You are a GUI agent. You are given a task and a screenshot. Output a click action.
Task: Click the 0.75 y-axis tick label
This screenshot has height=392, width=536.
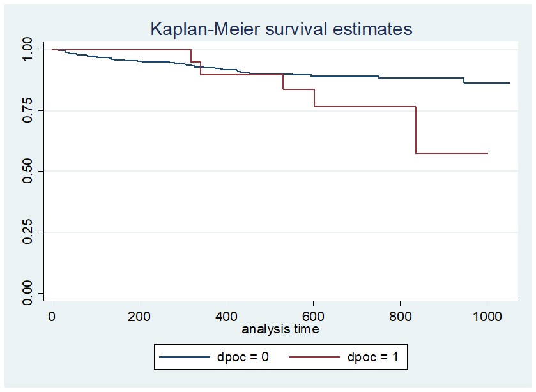tap(27, 110)
